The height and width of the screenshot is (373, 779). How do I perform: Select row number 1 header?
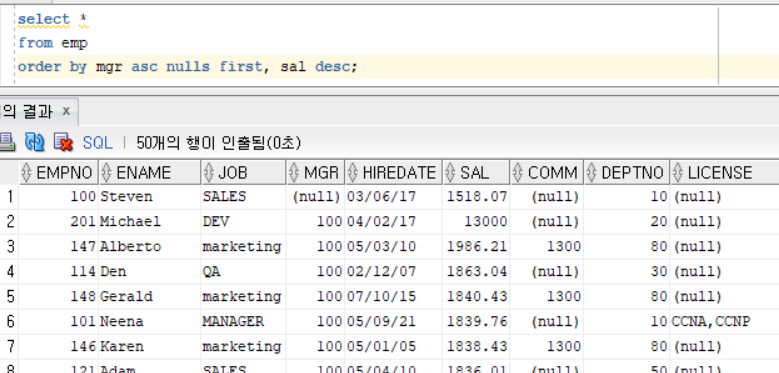[9, 197]
